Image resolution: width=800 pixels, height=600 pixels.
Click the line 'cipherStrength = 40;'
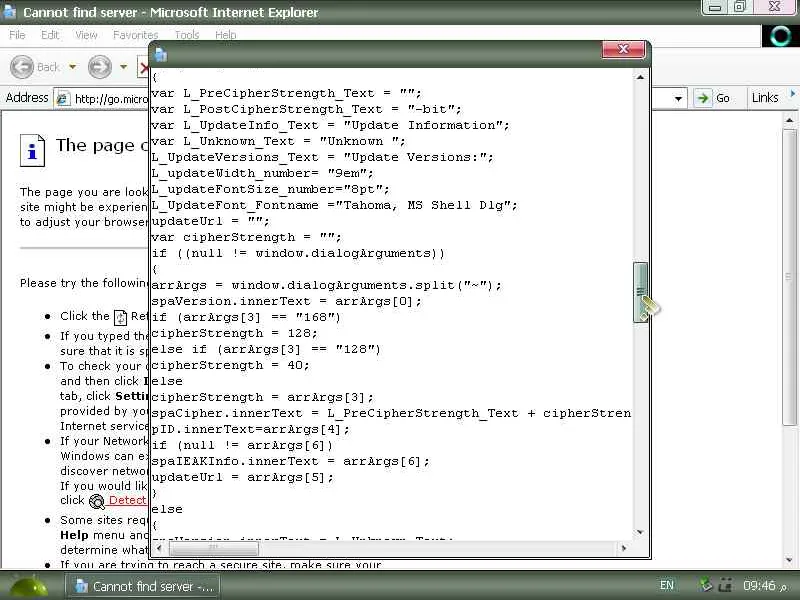point(230,365)
